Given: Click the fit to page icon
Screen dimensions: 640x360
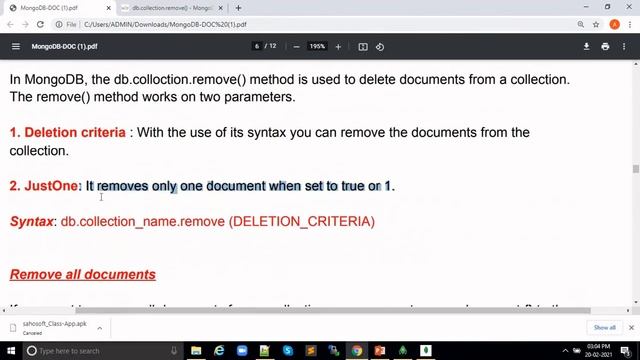Looking at the screenshot, I should pos(363,47).
